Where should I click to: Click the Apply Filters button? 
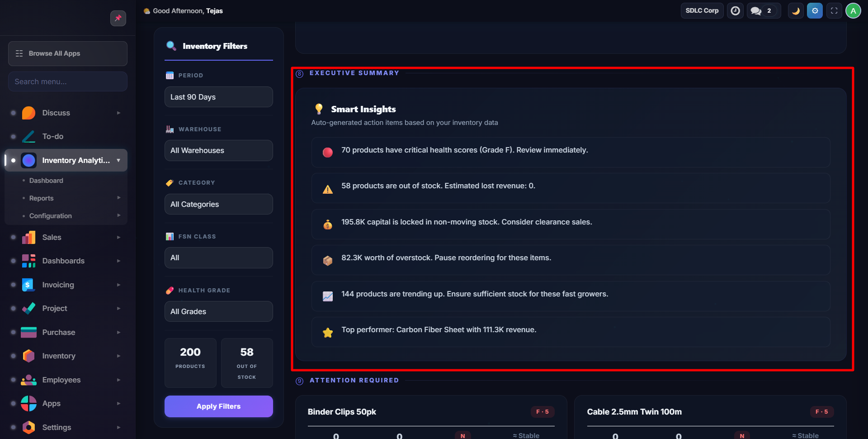tap(218, 406)
